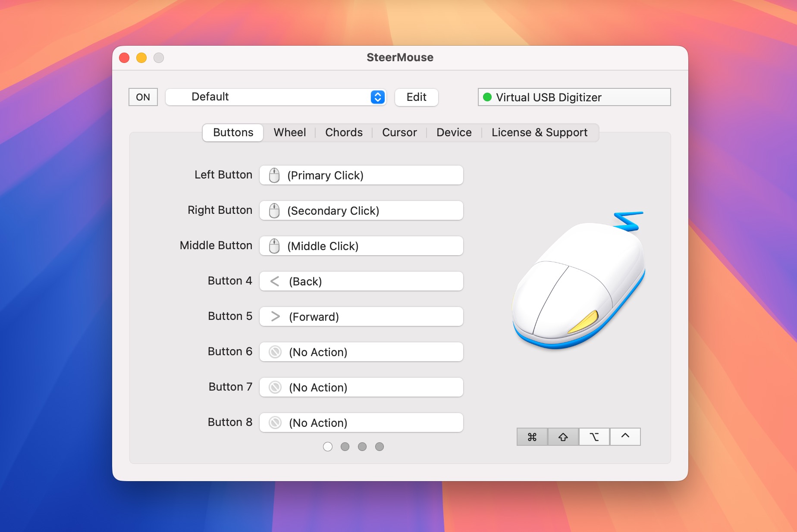The width and height of the screenshot is (797, 532).
Task: Click the Right Button label
Action: tap(220, 210)
